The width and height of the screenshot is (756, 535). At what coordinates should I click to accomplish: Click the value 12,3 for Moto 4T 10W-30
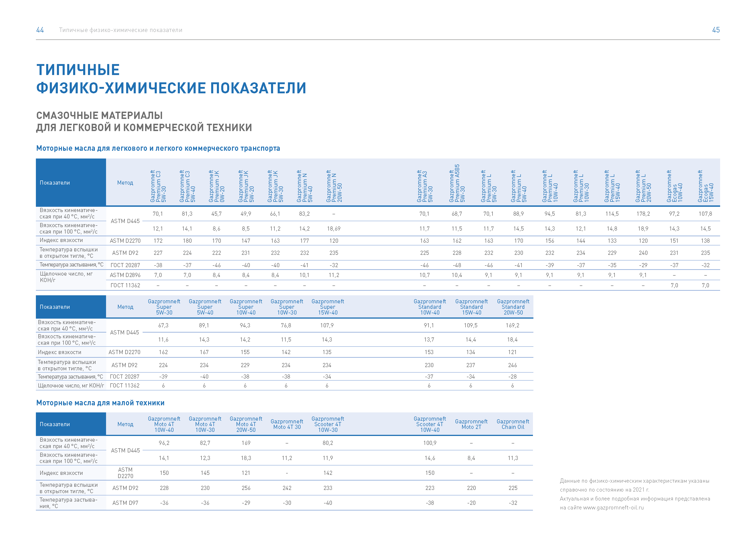click(205, 458)
